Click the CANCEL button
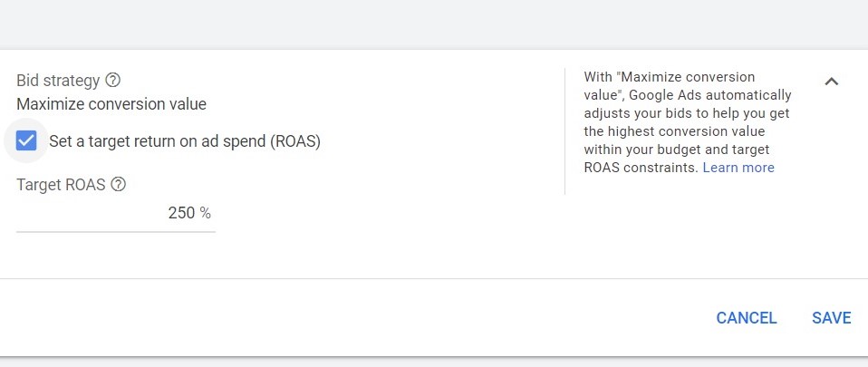The height and width of the screenshot is (367, 868). [x=747, y=318]
